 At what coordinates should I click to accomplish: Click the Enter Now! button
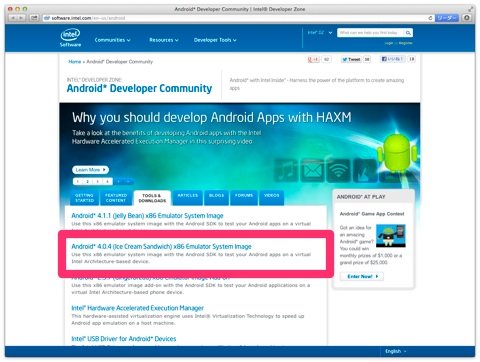(362, 276)
